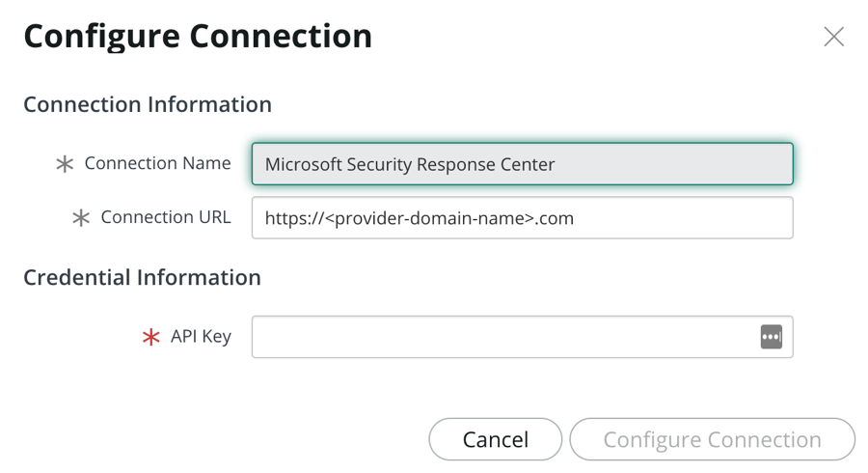
Task: Click the Cancel button
Action: tap(496, 439)
